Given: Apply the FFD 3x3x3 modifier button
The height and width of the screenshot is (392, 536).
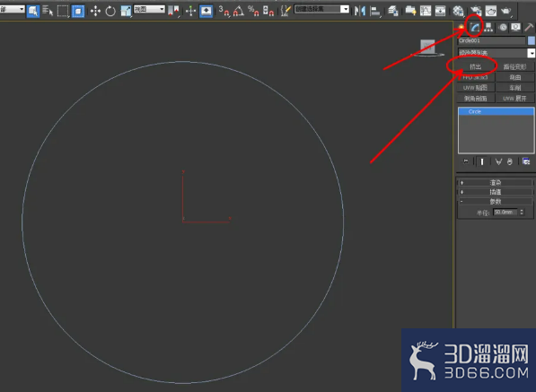Looking at the screenshot, I should [x=476, y=77].
